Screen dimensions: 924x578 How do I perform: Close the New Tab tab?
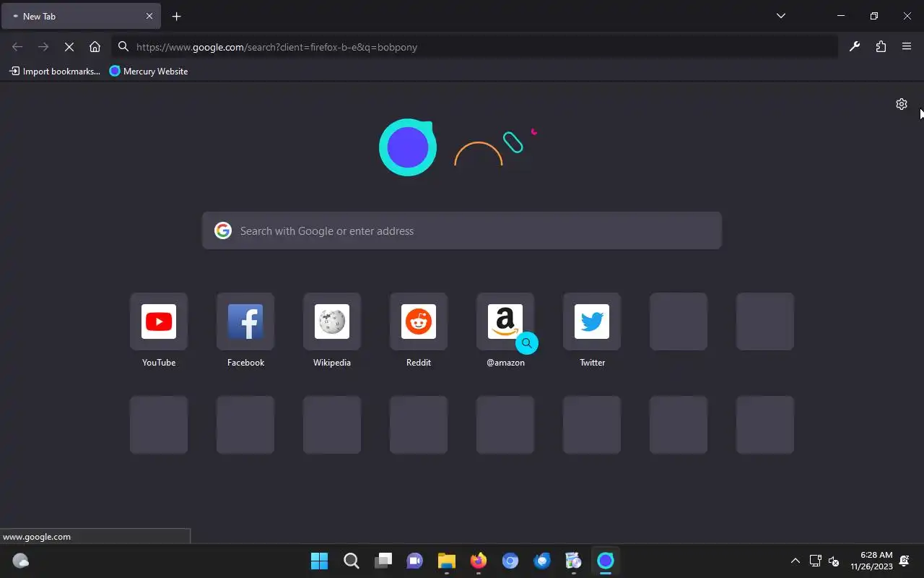click(x=149, y=16)
